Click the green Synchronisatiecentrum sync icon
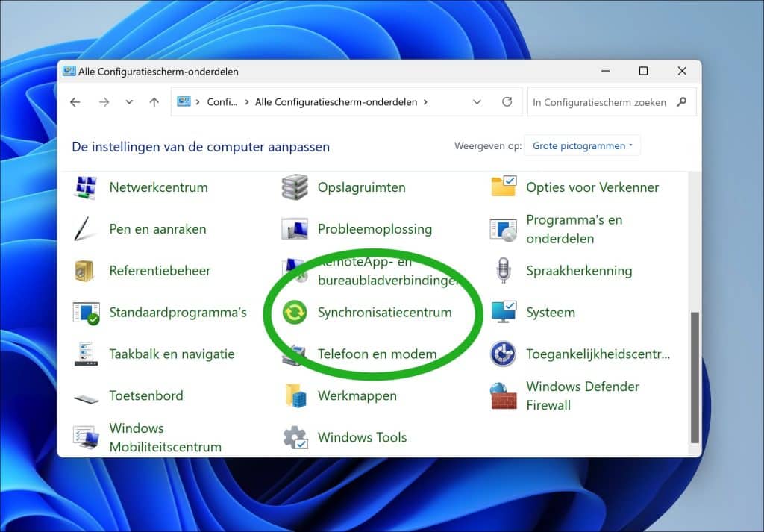764x532 pixels. click(x=295, y=313)
